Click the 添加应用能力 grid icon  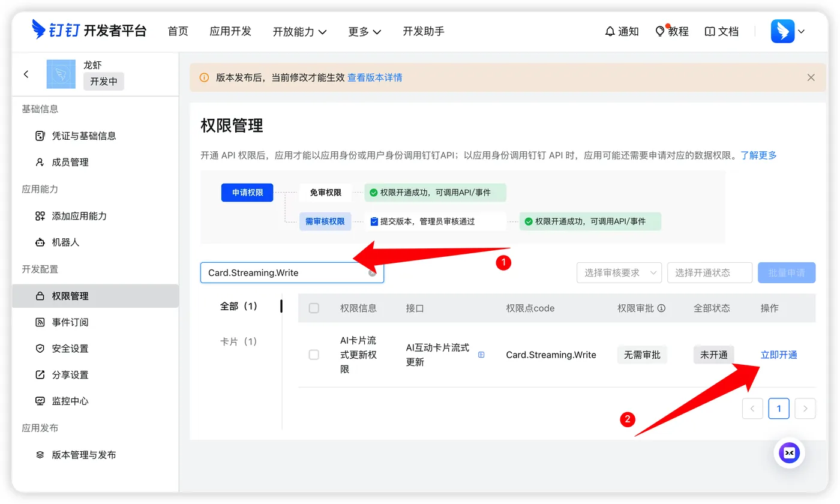pos(40,216)
